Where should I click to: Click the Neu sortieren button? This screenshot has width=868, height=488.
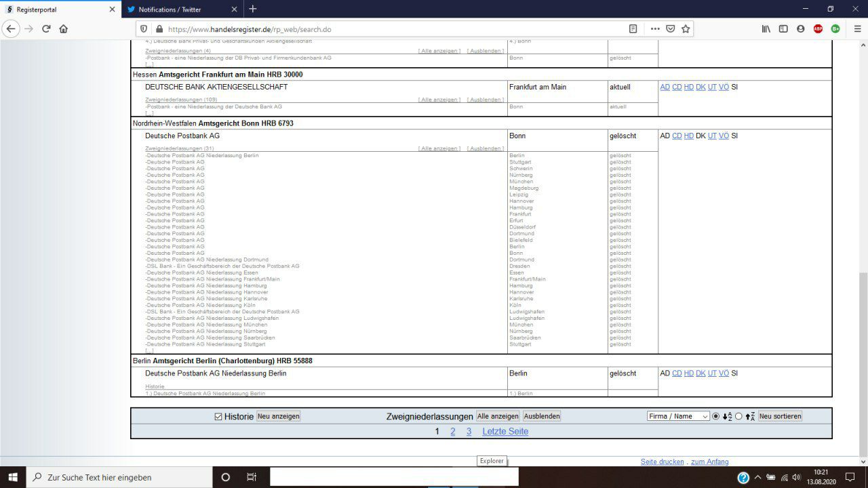[x=780, y=416]
